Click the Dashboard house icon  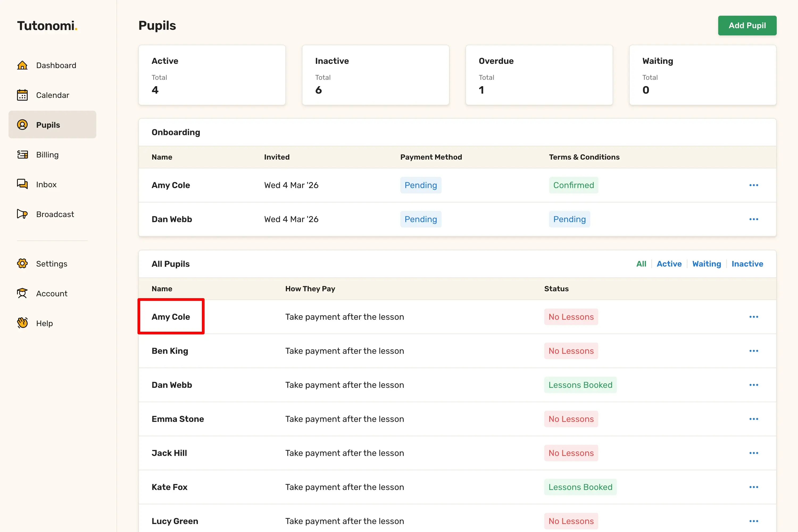(22, 65)
